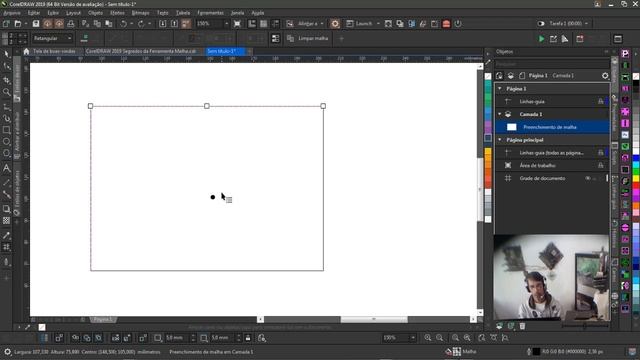Click the Undo arrow icon

(x=123, y=24)
